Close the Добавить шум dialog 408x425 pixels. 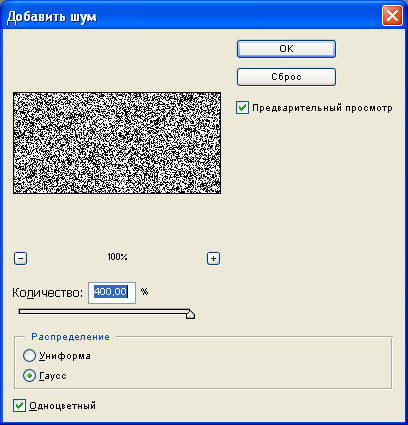click(x=392, y=16)
